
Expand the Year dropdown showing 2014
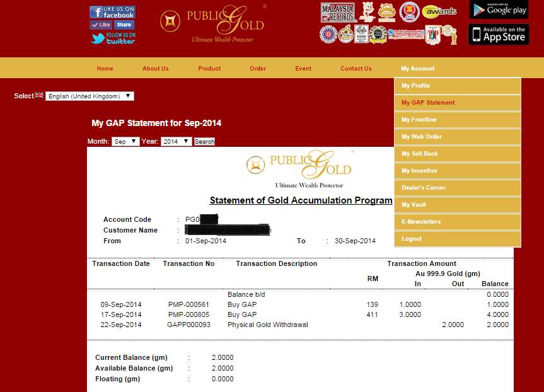pos(176,142)
